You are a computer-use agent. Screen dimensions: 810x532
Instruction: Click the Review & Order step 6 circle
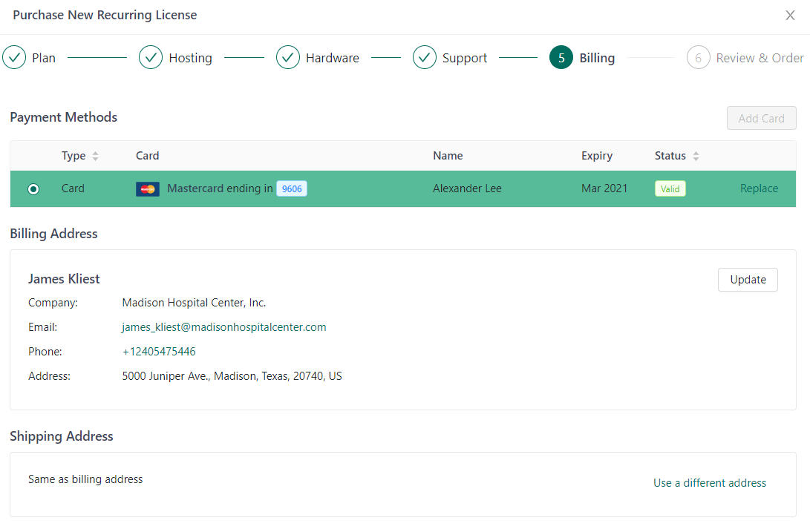click(698, 58)
